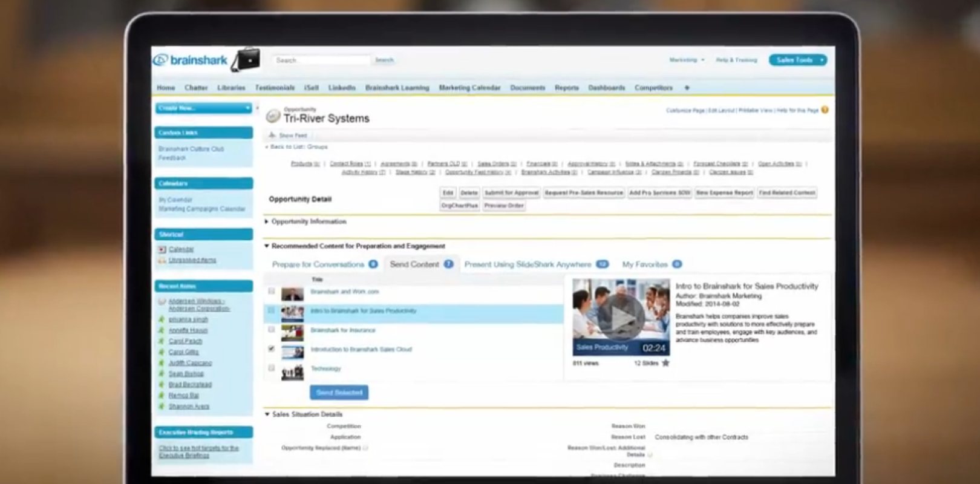Click the Submit for Approval button
Viewport: 980px width, 484px height.
tap(511, 192)
